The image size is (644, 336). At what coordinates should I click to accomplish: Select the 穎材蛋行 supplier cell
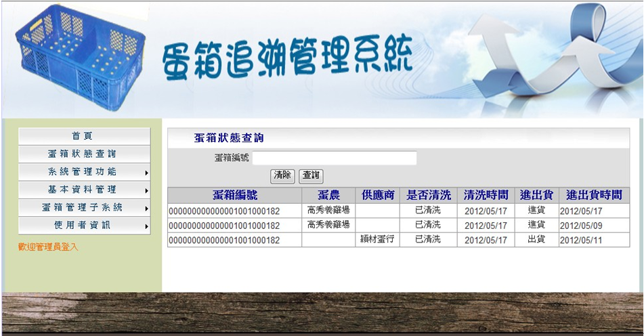pos(377,240)
